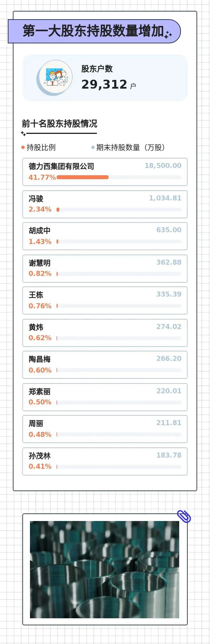Viewport: 210px width, 644px height.
Task: Click the shareholders avatar illustration icon
Action: point(55,77)
